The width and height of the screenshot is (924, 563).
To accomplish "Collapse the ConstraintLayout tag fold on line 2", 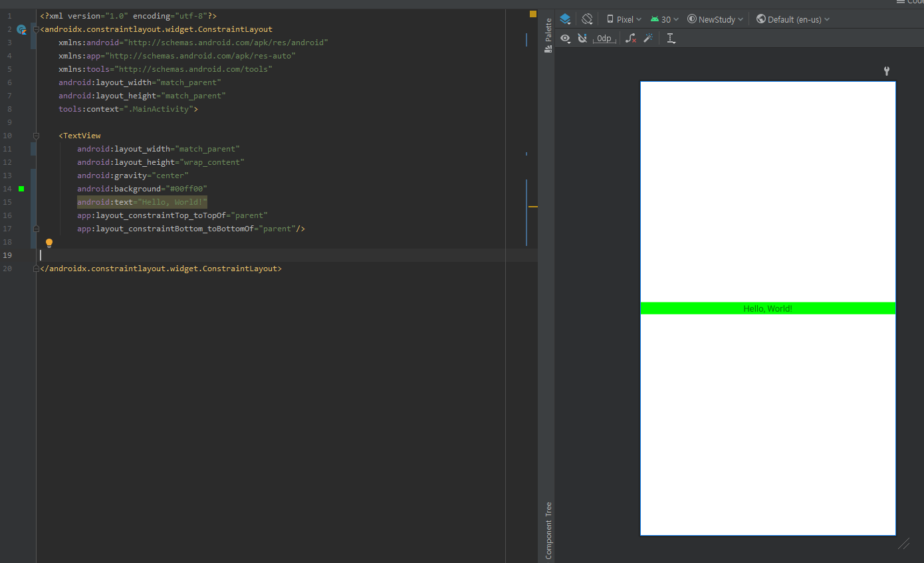I will point(36,29).
